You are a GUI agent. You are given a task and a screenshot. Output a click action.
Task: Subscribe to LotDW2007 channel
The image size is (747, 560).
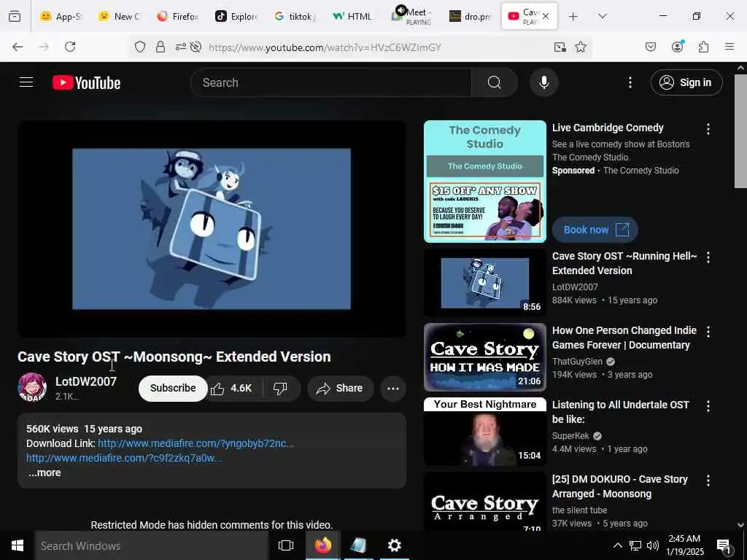point(173,388)
